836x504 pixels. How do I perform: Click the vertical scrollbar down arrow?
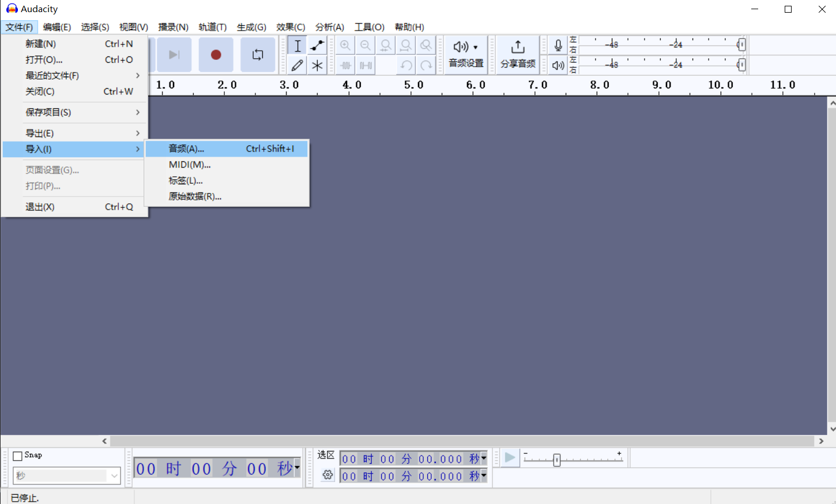tap(832, 429)
